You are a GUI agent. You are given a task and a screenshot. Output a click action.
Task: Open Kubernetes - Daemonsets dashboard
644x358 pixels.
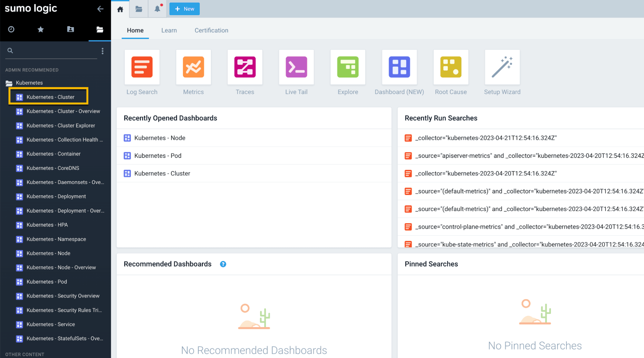pos(60,182)
